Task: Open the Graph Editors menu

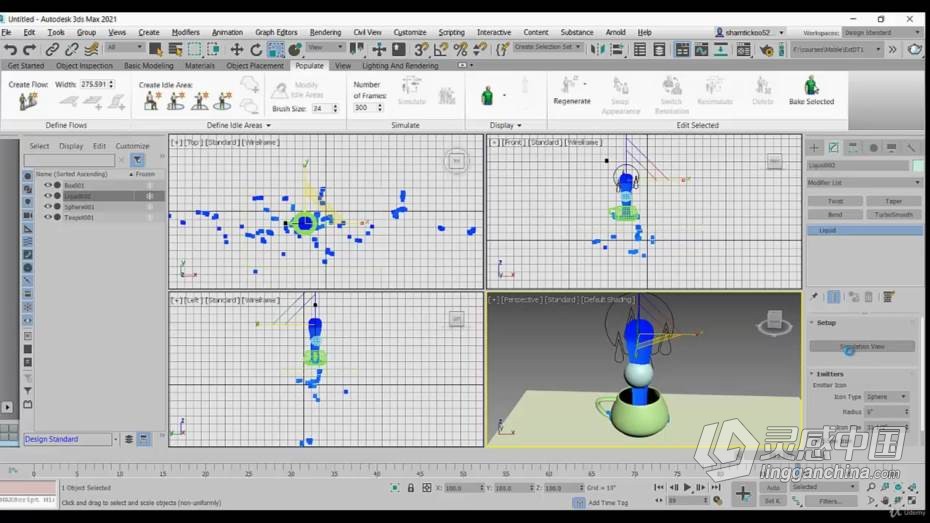Action: [276, 33]
